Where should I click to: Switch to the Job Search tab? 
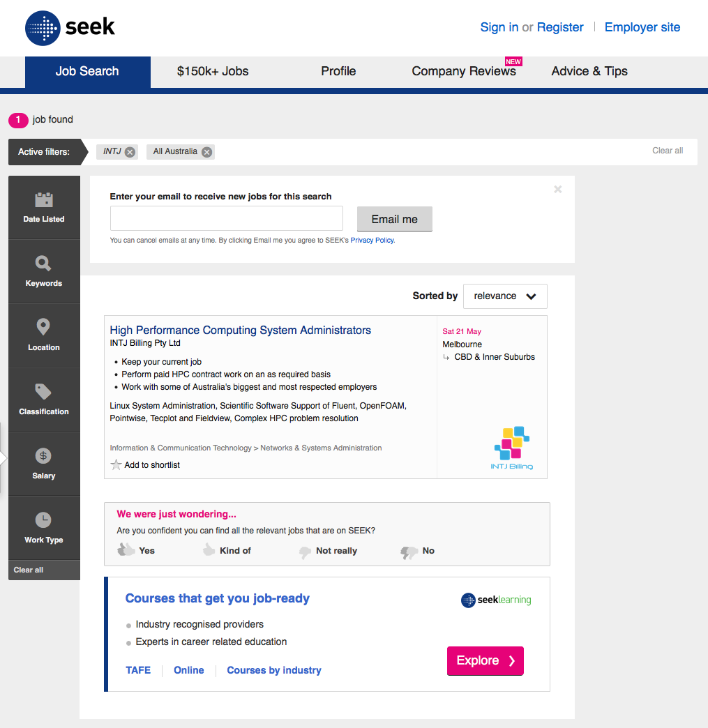pyautogui.click(x=87, y=72)
